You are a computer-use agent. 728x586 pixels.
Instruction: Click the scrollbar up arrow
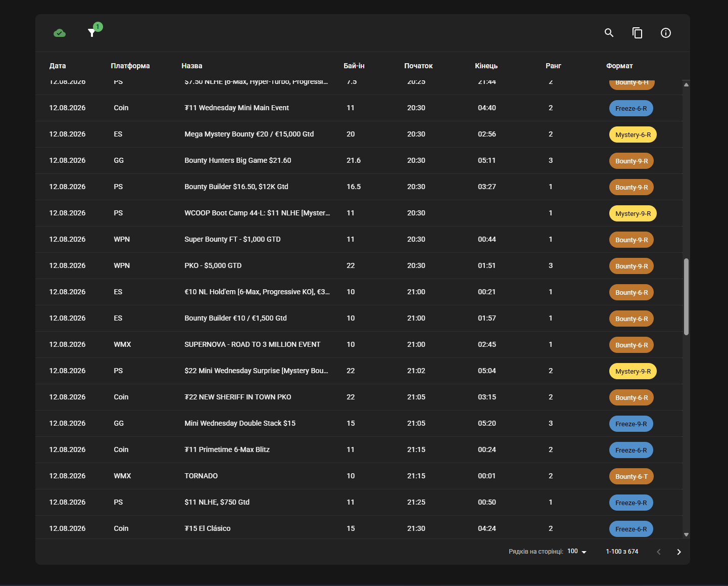[686, 84]
